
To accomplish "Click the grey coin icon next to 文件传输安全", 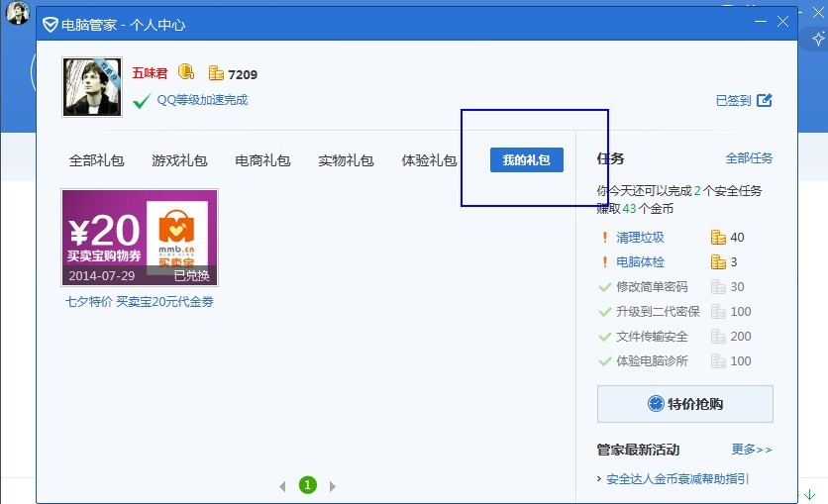I will [x=718, y=337].
